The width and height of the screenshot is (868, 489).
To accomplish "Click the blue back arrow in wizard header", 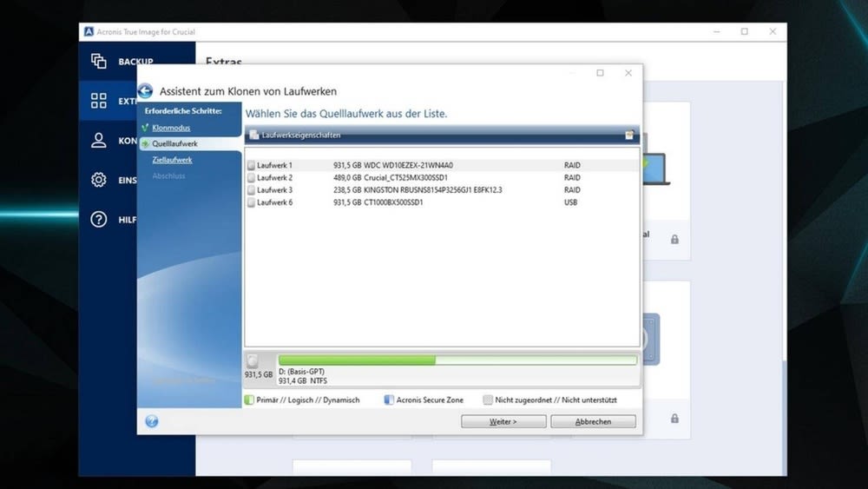I will coord(146,91).
